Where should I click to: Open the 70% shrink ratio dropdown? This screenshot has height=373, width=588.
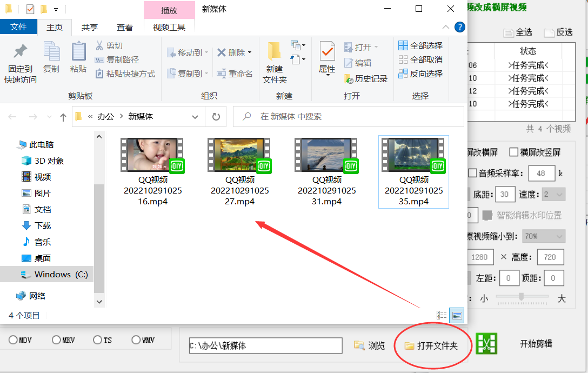(x=544, y=236)
